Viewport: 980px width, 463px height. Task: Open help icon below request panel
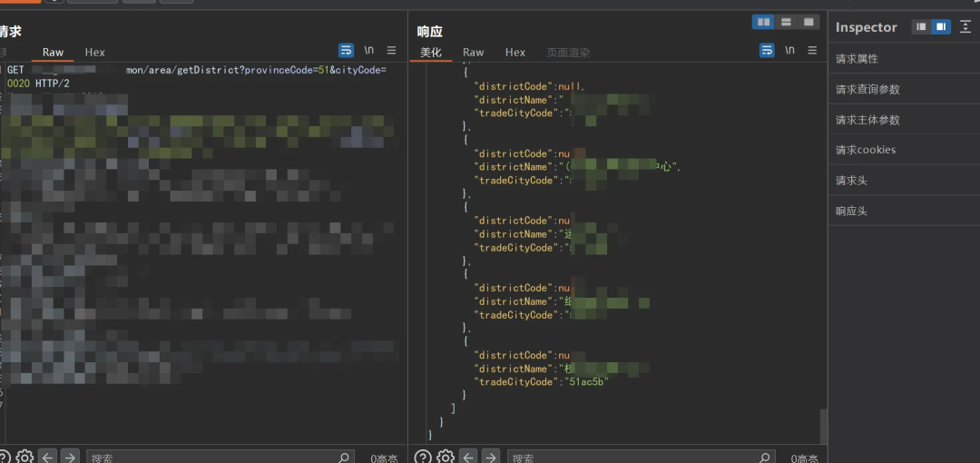(3, 458)
